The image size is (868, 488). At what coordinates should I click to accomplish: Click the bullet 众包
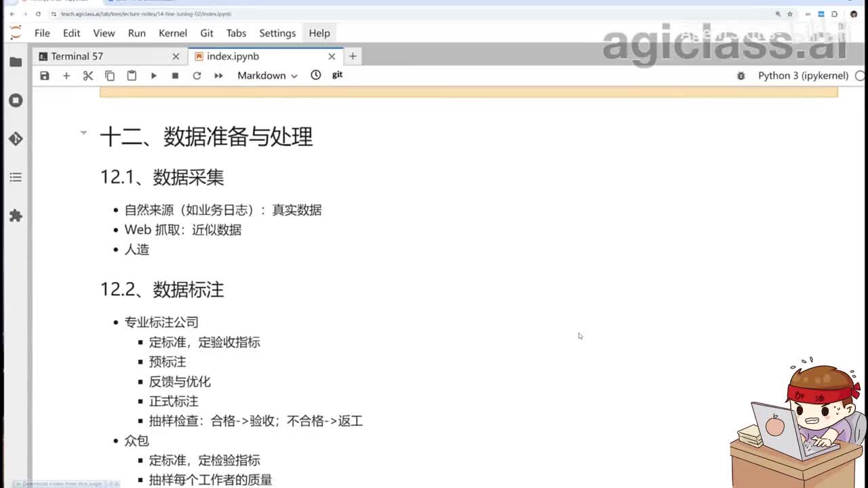click(x=137, y=441)
